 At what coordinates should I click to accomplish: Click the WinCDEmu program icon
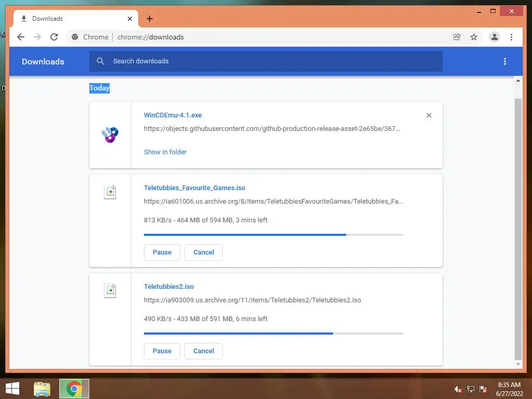[110, 135]
